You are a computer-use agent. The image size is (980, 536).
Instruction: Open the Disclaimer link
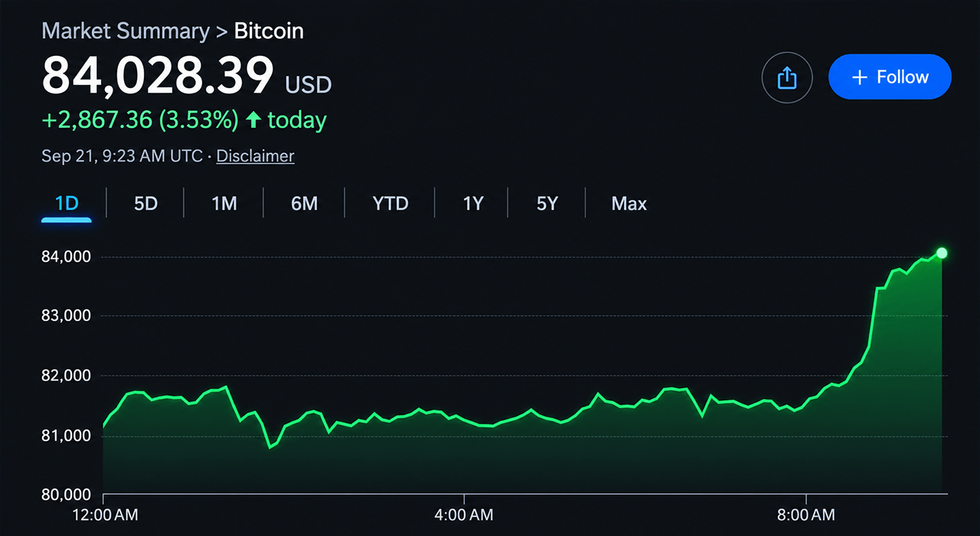255,156
